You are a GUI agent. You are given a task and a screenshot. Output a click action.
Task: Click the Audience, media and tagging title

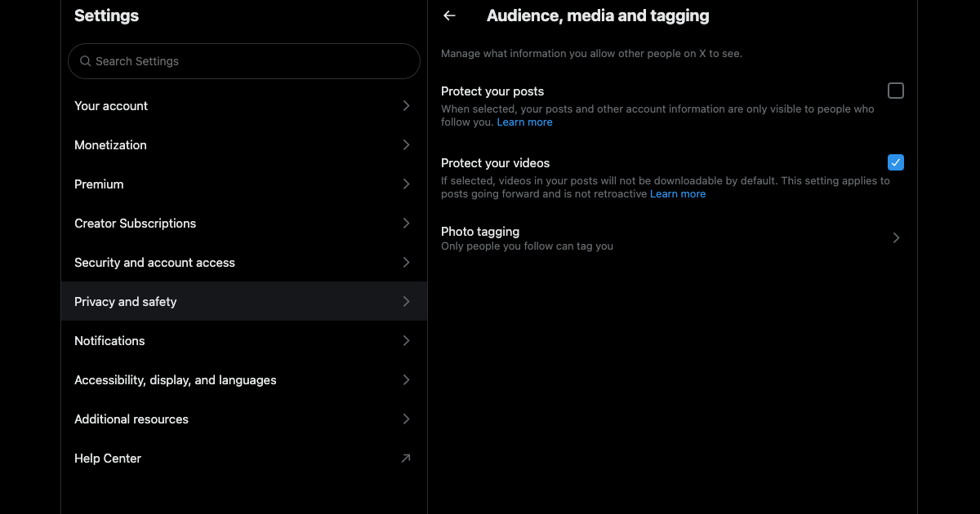tap(598, 16)
